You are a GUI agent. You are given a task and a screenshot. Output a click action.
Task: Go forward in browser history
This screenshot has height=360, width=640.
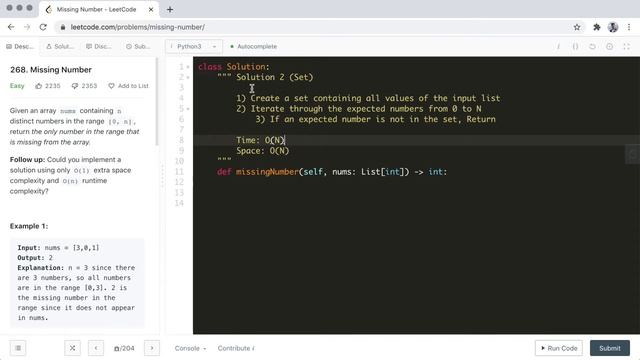pyautogui.click(x=27, y=27)
